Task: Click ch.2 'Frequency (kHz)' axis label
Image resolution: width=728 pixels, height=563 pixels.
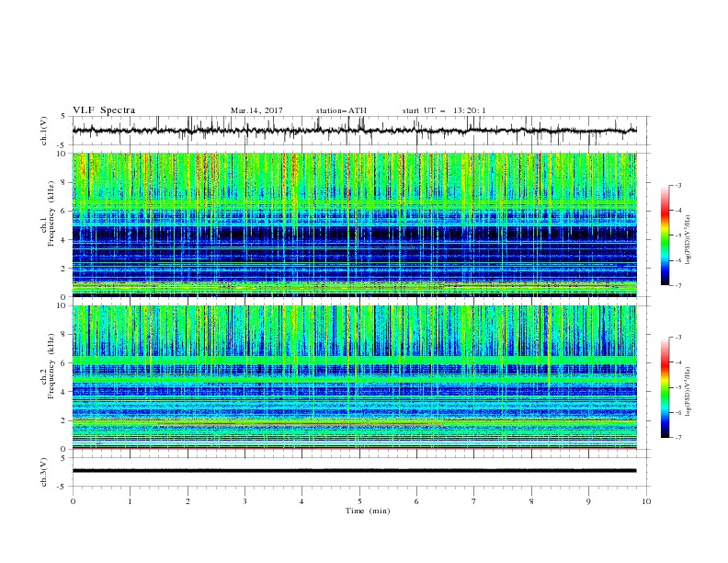Action: (x=51, y=365)
